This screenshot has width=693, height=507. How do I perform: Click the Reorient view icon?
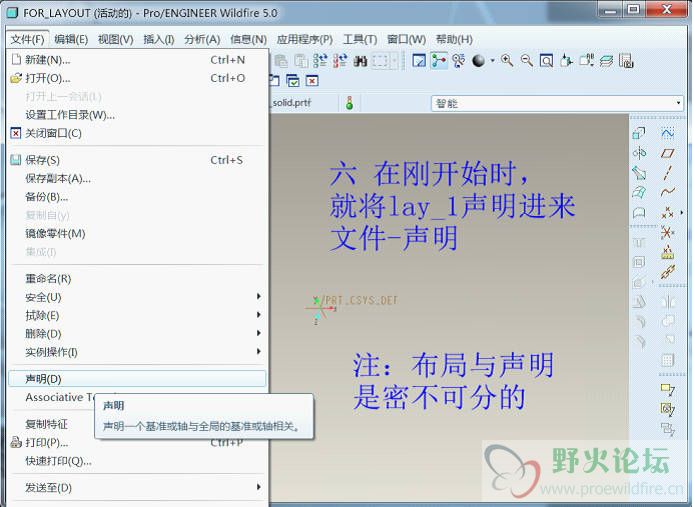pyautogui.click(x=566, y=61)
